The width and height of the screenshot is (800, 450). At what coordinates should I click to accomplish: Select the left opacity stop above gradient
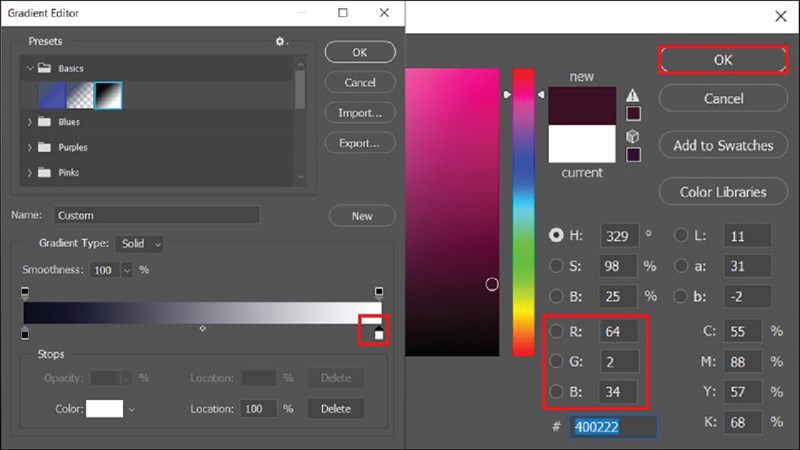(25, 292)
